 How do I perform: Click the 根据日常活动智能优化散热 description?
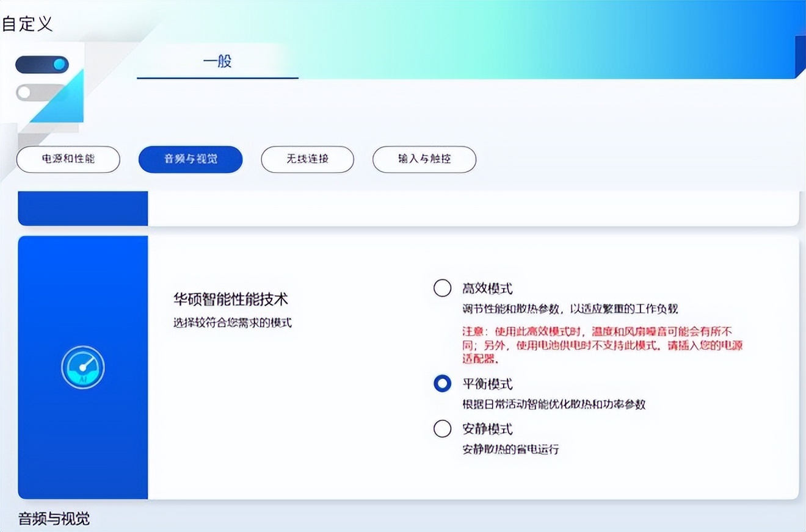pos(554,404)
